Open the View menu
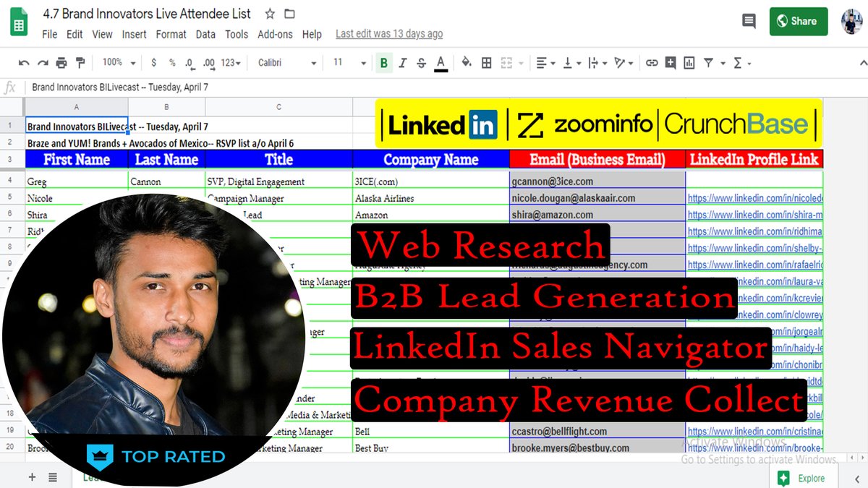This screenshot has height=488, width=868. tap(102, 34)
